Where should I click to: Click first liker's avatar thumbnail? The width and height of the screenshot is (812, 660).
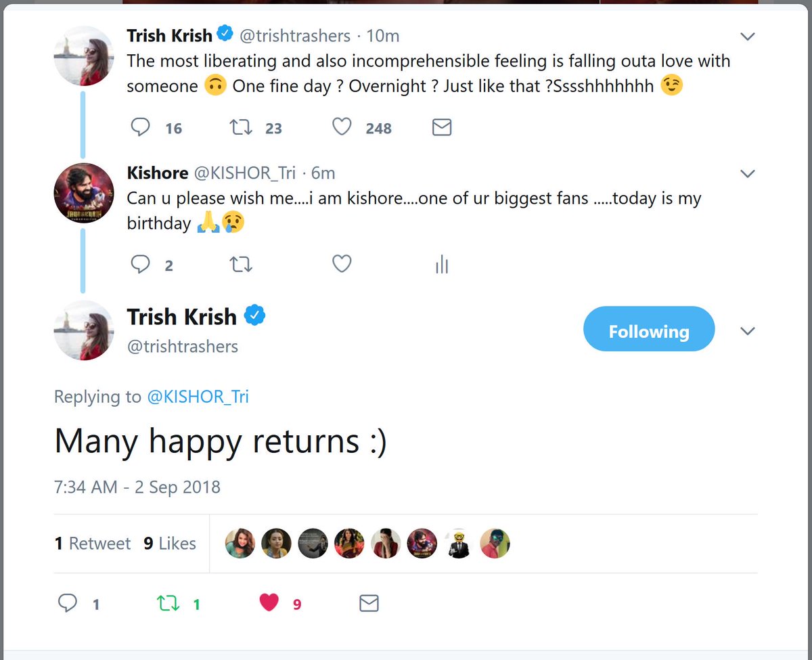[x=240, y=544]
